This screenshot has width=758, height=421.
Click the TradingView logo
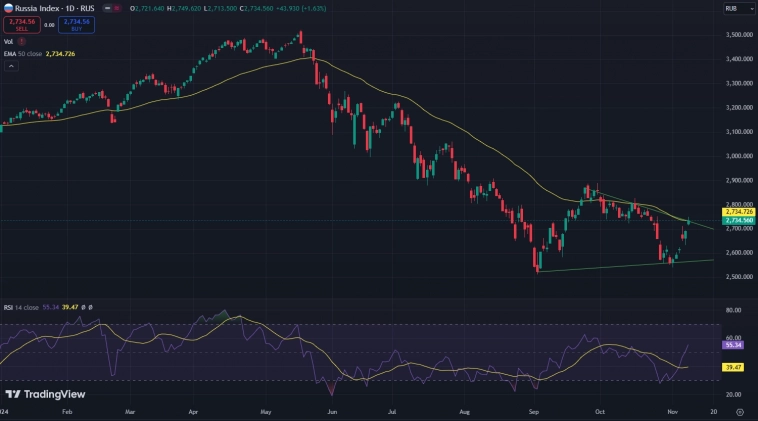[x=45, y=394]
